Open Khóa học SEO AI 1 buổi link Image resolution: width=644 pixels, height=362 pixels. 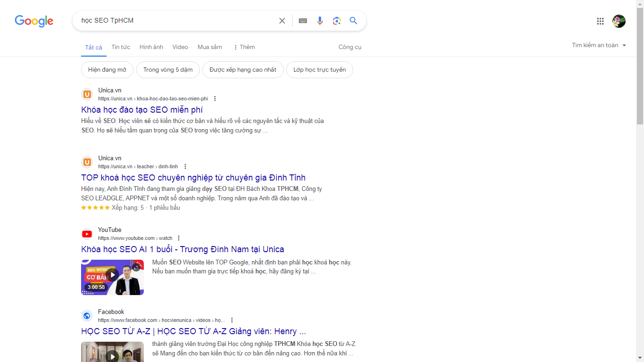click(182, 249)
